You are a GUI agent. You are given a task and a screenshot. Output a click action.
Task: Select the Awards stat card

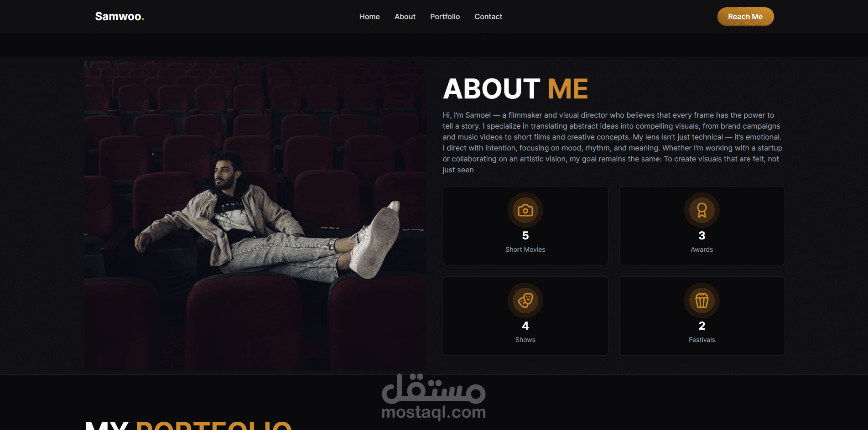pyautogui.click(x=702, y=226)
